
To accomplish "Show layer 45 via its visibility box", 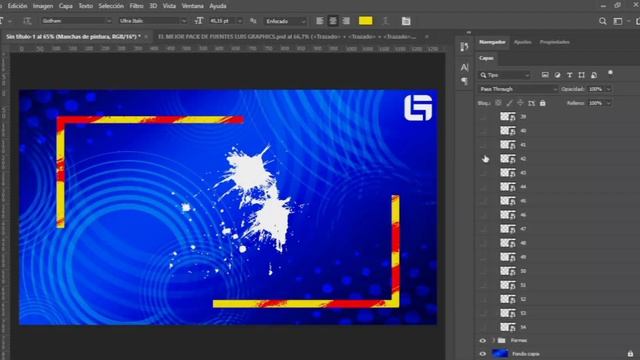I will [483, 201].
